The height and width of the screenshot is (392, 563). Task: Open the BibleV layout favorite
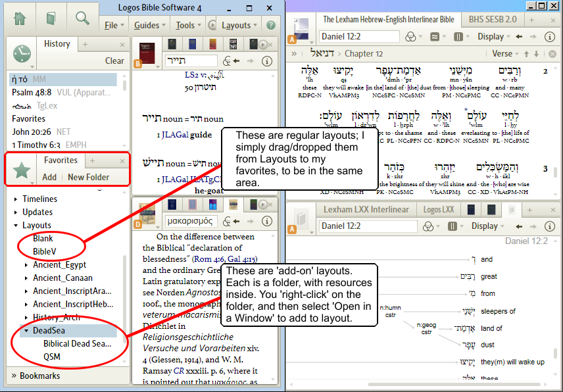pyautogui.click(x=45, y=252)
